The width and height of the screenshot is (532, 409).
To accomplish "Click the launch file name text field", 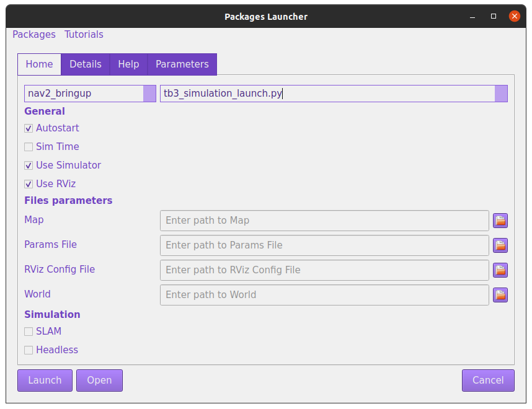I will pyautogui.click(x=327, y=94).
